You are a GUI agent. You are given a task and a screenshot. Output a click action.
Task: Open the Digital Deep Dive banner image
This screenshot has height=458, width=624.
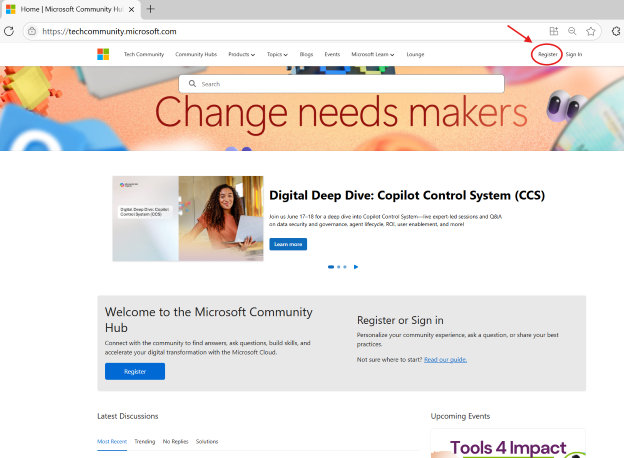(188, 218)
